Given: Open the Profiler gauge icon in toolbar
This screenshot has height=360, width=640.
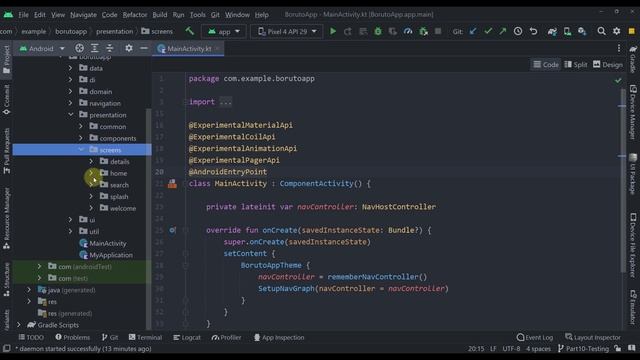Looking at the screenshot, I should (408, 31).
